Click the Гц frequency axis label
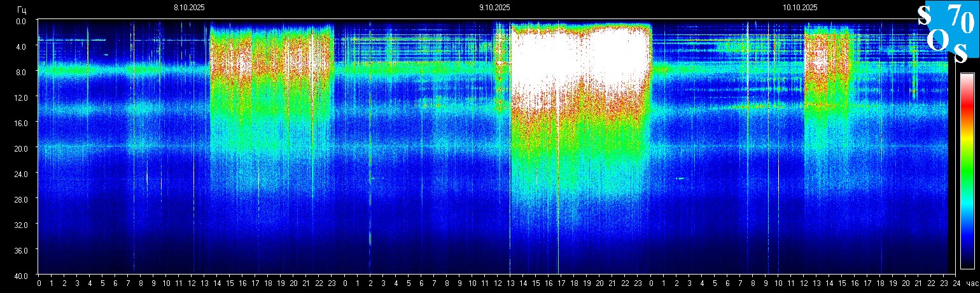 [x=22, y=9]
